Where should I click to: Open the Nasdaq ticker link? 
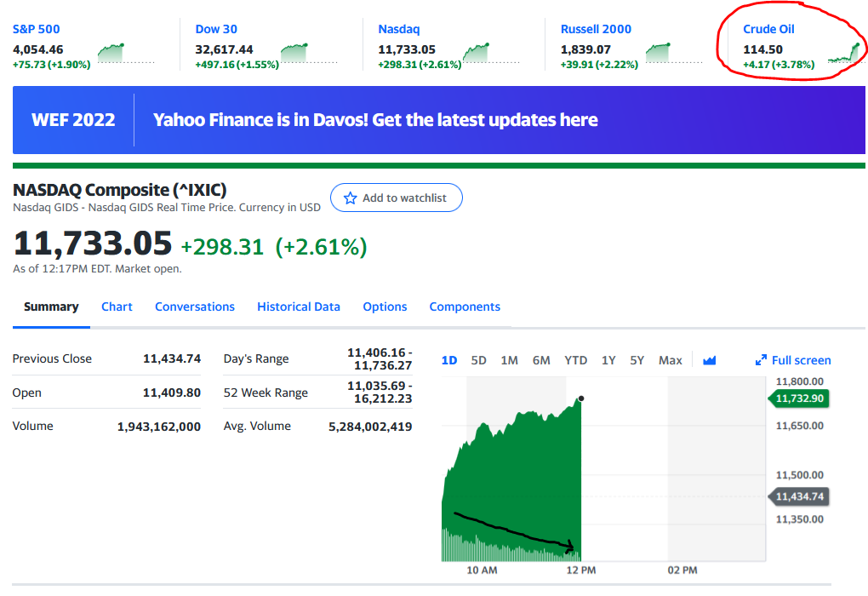click(398, 29)
